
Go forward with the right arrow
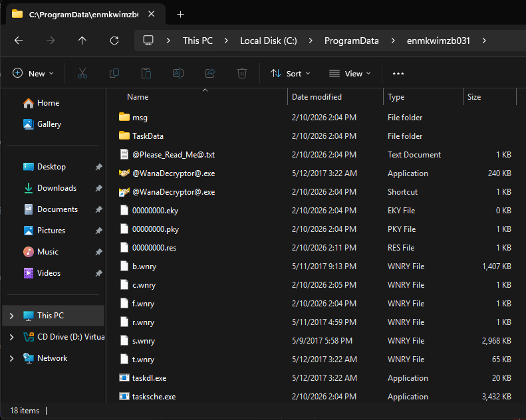pos(51,41)
